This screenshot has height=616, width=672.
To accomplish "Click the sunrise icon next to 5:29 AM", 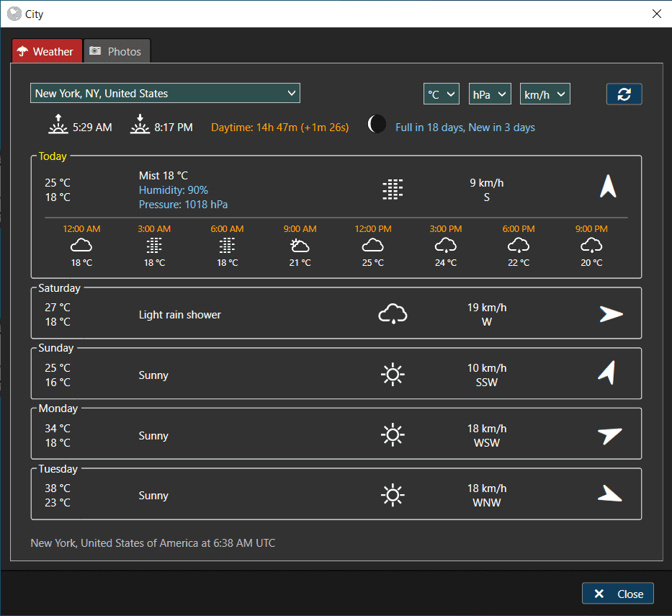I will pos(58,125).
